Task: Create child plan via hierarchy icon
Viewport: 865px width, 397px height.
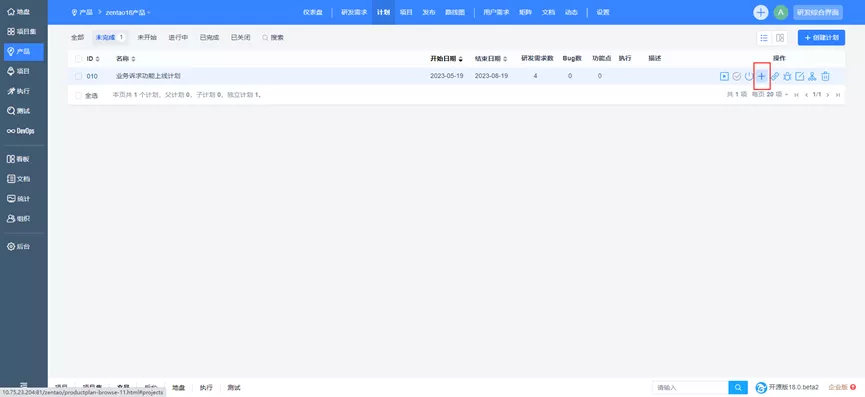Action: [x=812, y=76]
